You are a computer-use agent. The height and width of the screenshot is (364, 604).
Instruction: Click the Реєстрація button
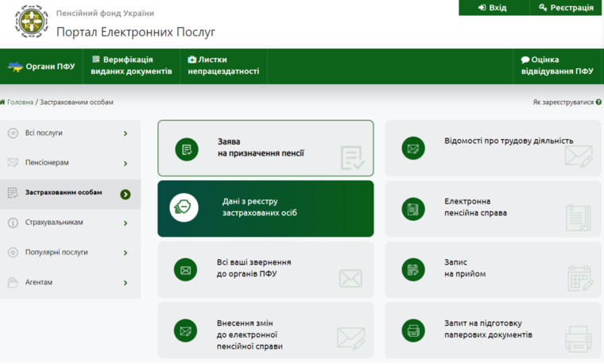pos(566,8)
